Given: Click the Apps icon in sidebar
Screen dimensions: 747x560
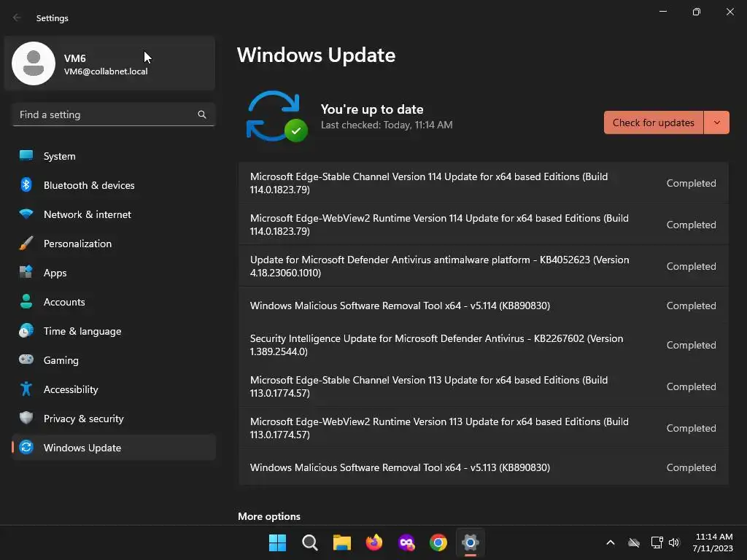Looking at the screenshot, I should [x=26, y=273].
